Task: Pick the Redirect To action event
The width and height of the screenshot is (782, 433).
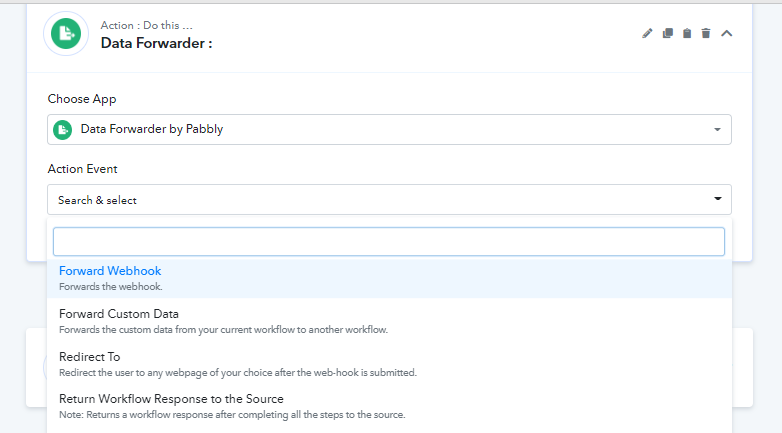Action: click(x=390, y=364)
